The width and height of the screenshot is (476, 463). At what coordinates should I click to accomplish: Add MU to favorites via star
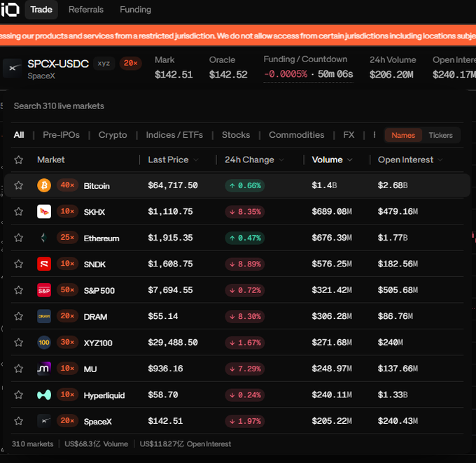(18, 369)
